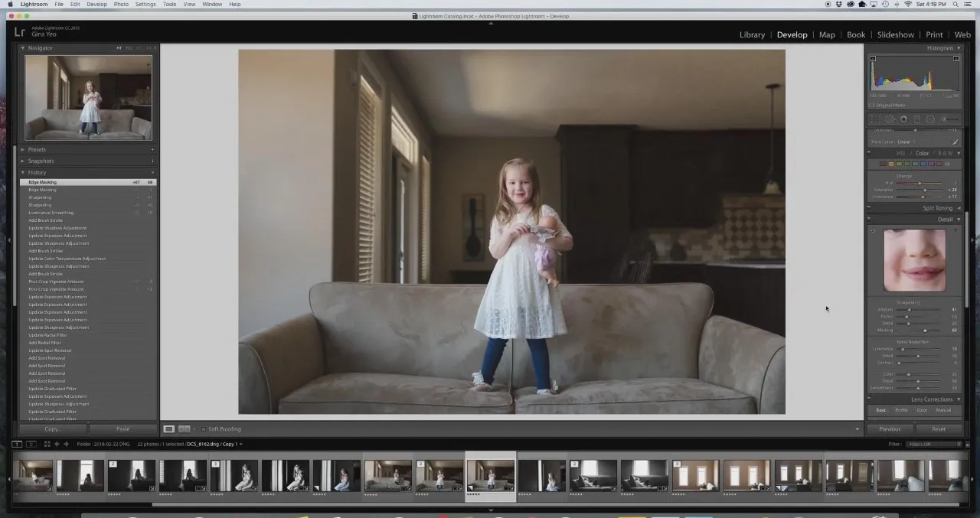Expand the Snapshots panel
This screenshot has width=980, height=518.
[x=88, y=161]
